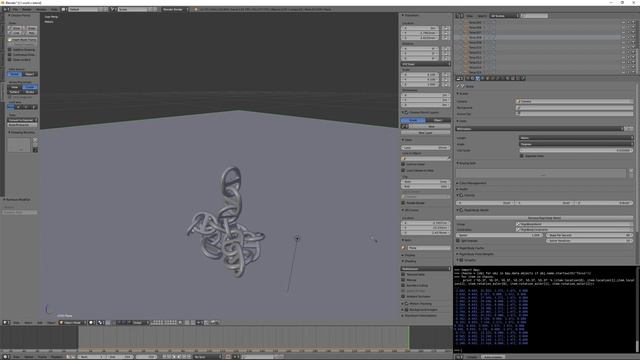Open the File menu

(15, 9)
